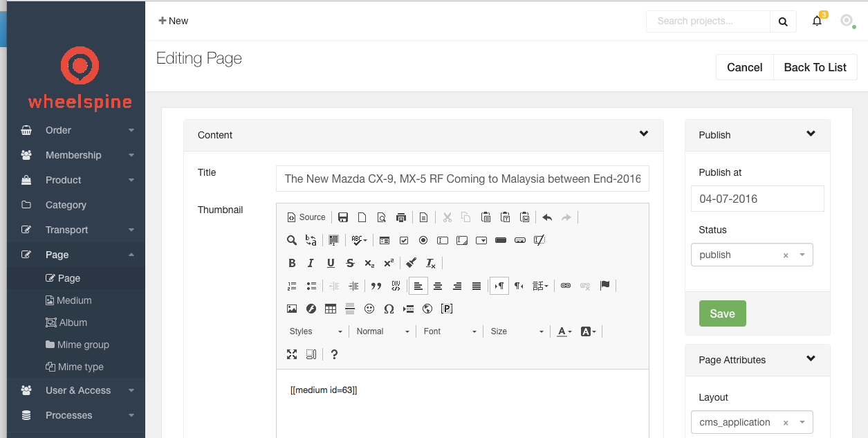Toggle bold formatting
Viewport: 868px width, 438px height.
[292, 263]
